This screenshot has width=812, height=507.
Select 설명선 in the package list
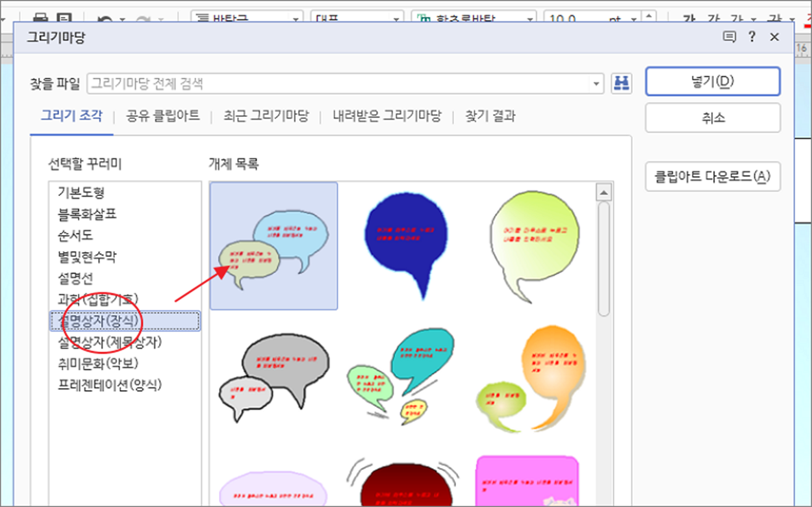click(75, 278)
